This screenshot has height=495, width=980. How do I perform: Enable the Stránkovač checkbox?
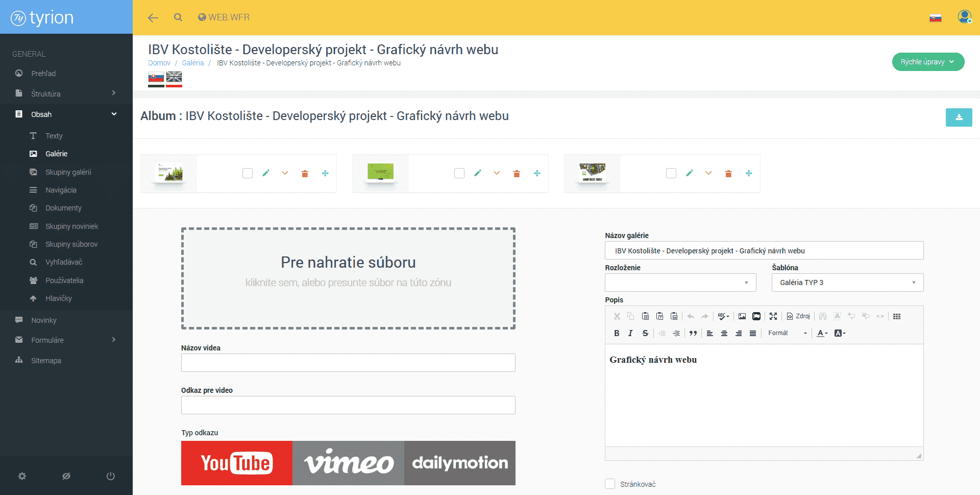[610, 484]
